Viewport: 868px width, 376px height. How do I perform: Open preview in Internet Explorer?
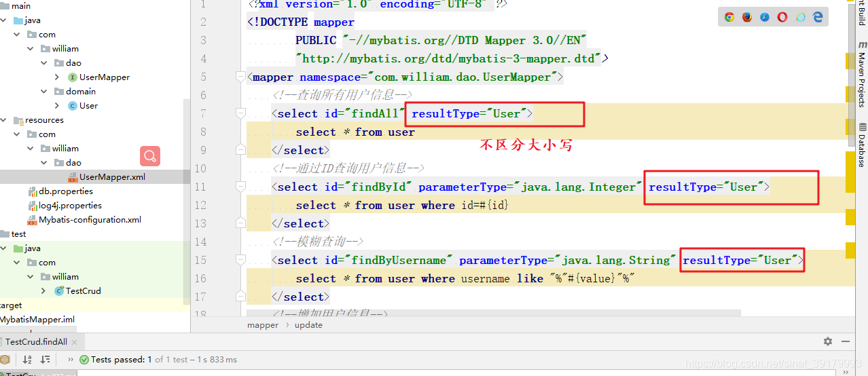click(x=801, y=17)
